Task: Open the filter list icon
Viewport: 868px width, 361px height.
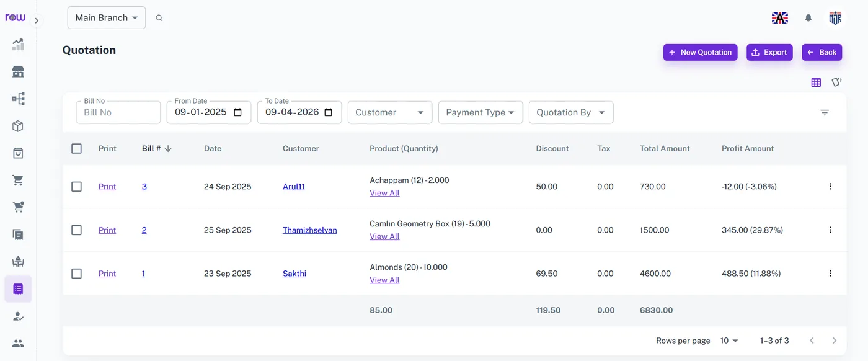Action: (x=825, y=112)
